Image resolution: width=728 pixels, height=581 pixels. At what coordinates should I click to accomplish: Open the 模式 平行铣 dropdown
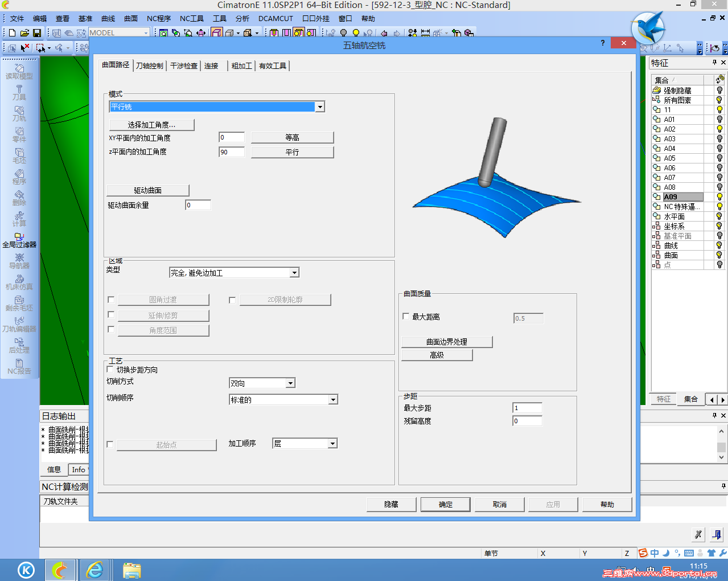(x=217, y=107)
